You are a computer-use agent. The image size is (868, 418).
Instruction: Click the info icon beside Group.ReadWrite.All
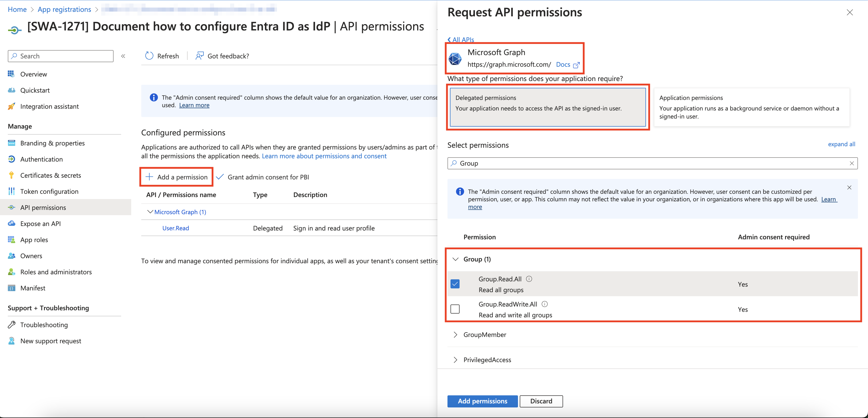tap(544, 304)
